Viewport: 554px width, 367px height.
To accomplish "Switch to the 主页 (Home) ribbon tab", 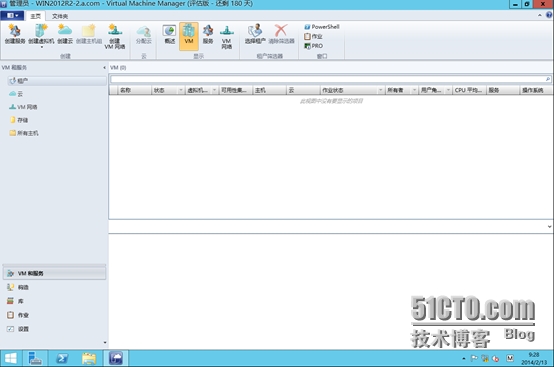I will (35, 16).
